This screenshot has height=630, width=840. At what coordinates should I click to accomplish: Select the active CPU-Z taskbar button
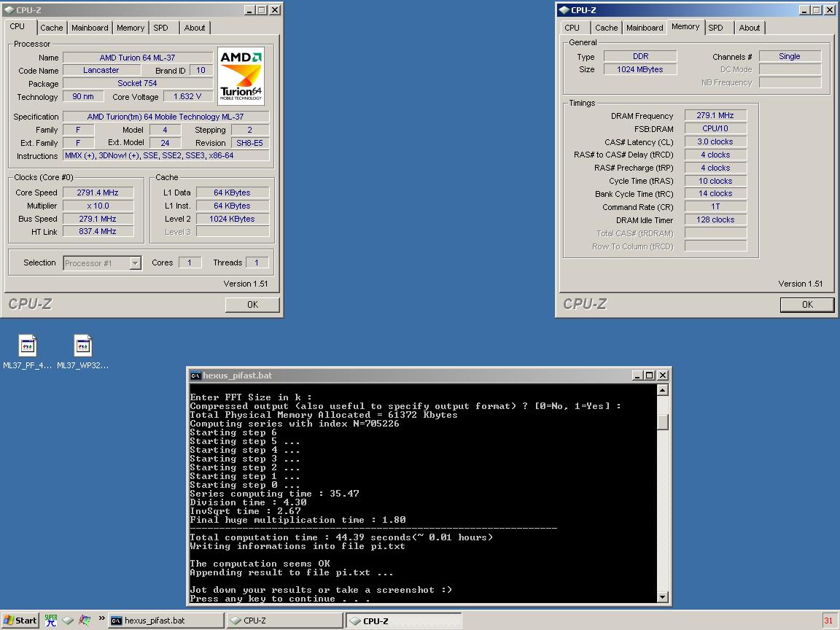(x=404, y=621)
